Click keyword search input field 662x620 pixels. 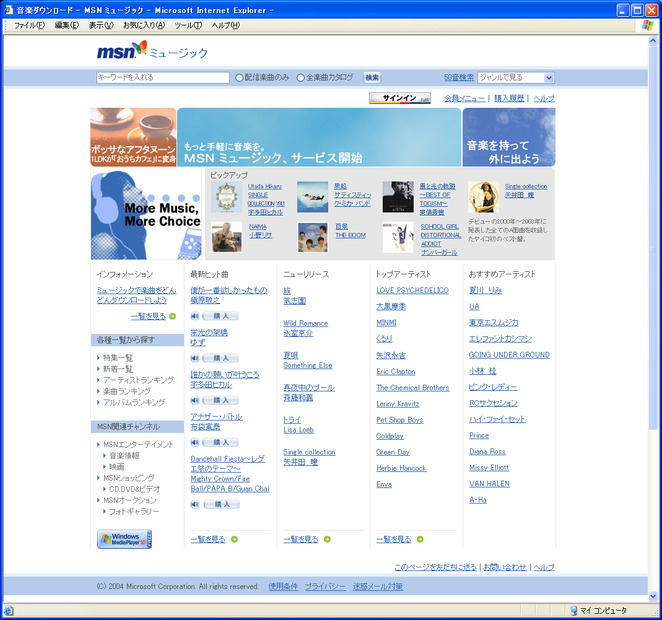(163, 78)
